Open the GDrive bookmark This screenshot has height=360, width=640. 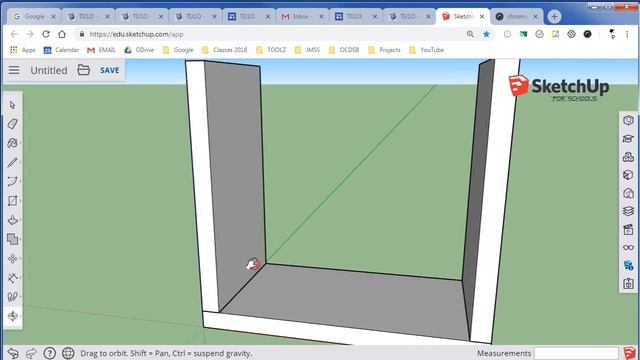139,50
